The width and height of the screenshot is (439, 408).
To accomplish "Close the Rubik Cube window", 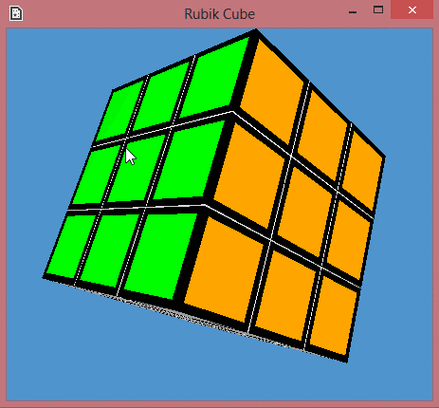I will 412,10.
